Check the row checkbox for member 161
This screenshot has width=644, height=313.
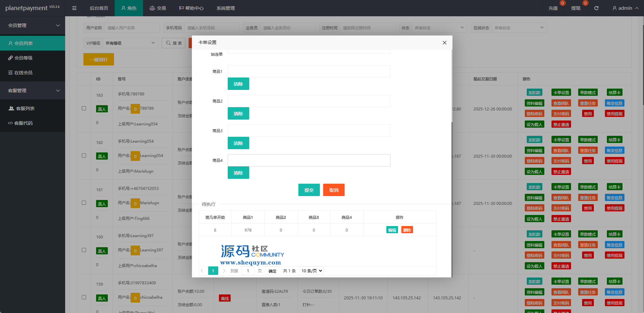tap(84, 203)
